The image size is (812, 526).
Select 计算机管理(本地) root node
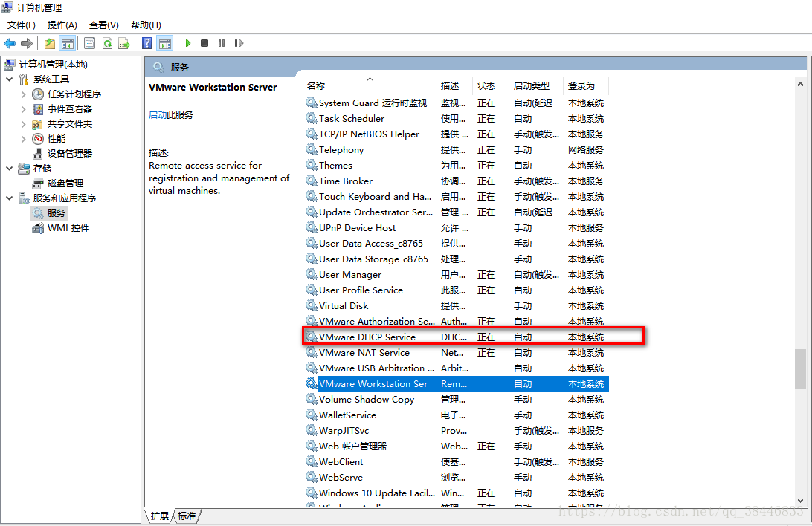[53, 64]
